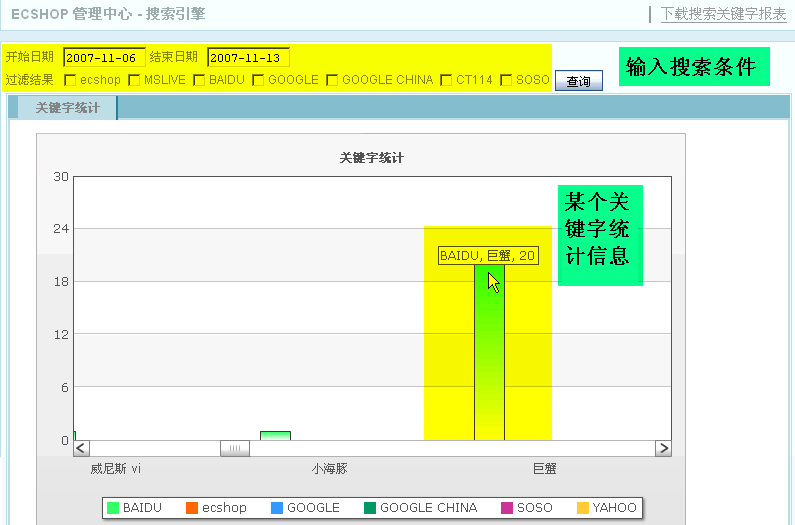Click the 结束日期 end date field
The height and width of the screenshot is (525, 795).
click(248, 57)
